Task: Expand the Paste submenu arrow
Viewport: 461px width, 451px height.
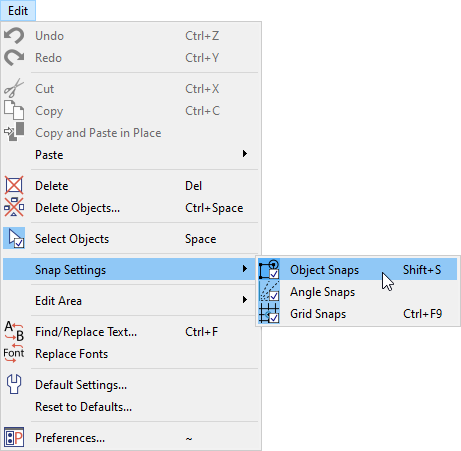Action: 245,154
